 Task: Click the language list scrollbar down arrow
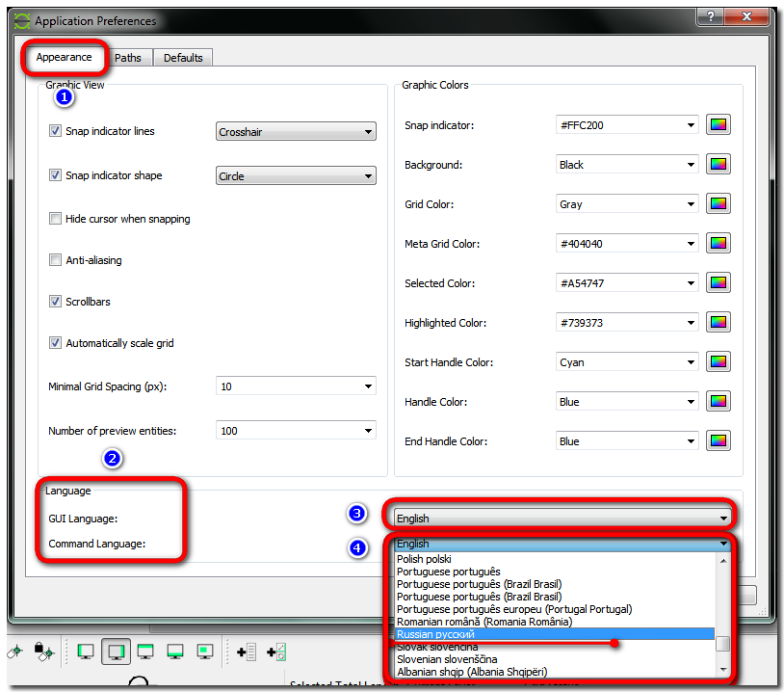722,669
